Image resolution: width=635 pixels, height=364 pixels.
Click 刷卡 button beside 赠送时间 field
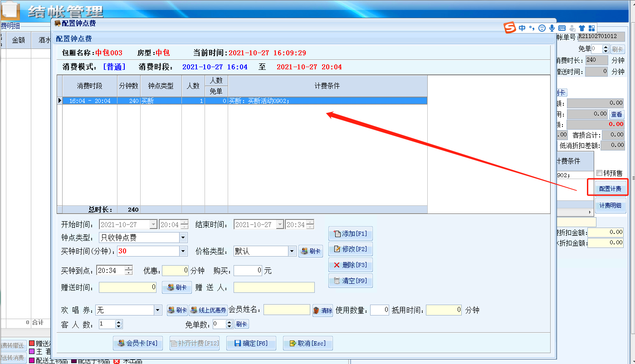pyautogui.click(x=176, y=287)
